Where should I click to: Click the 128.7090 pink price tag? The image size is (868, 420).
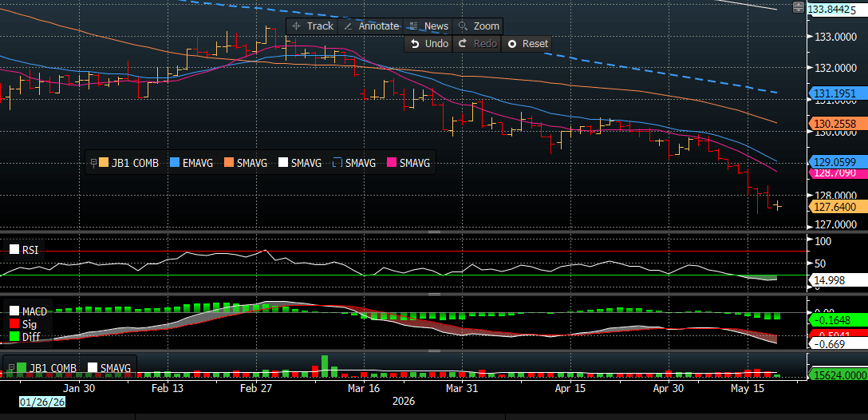838,173
